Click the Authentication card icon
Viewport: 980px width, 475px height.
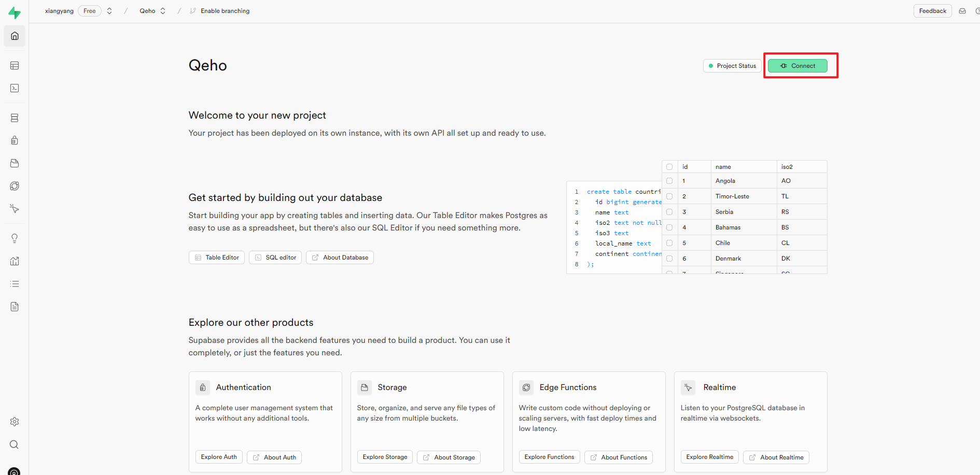click(x=203, y=387)
